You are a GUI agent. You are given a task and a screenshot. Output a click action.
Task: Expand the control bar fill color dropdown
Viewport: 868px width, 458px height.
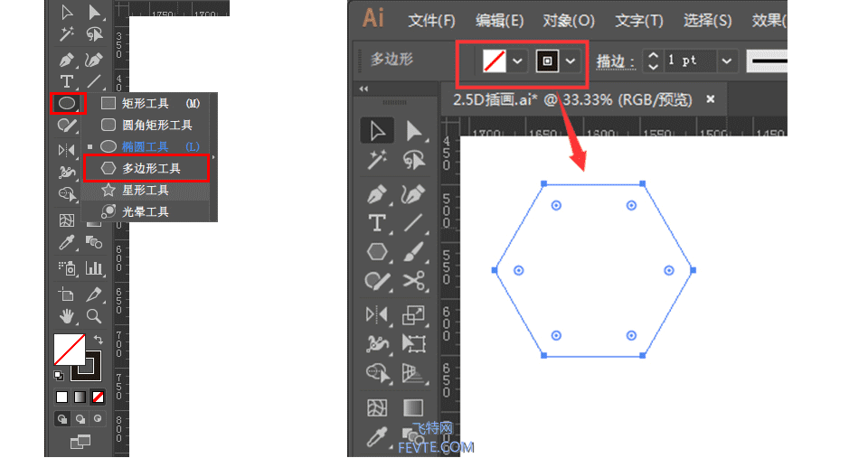point(517,61)
